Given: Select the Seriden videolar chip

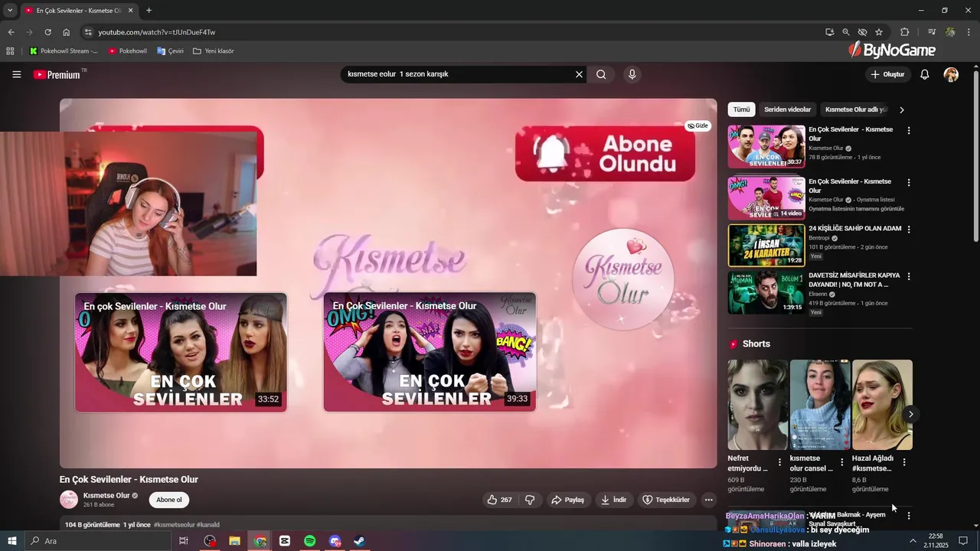Looking at the screenshot, I should (x=787, y=109).
